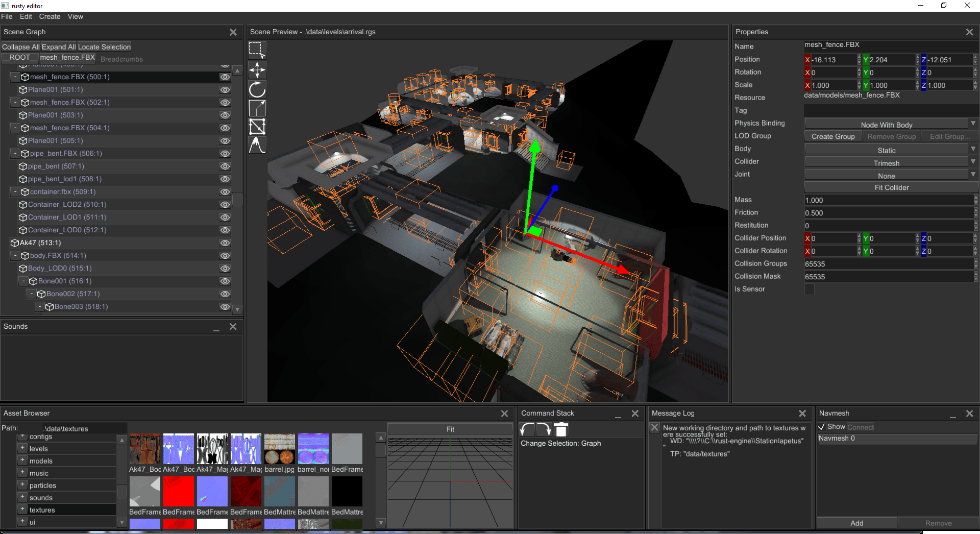Click the undo arrow in Command Stack

[x=527, y=430]
